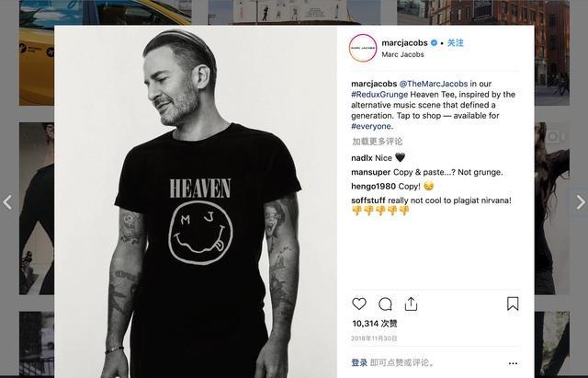Like the post with the heart icon
This screenshot has width=588, height=378.
(x=359, y=304)
